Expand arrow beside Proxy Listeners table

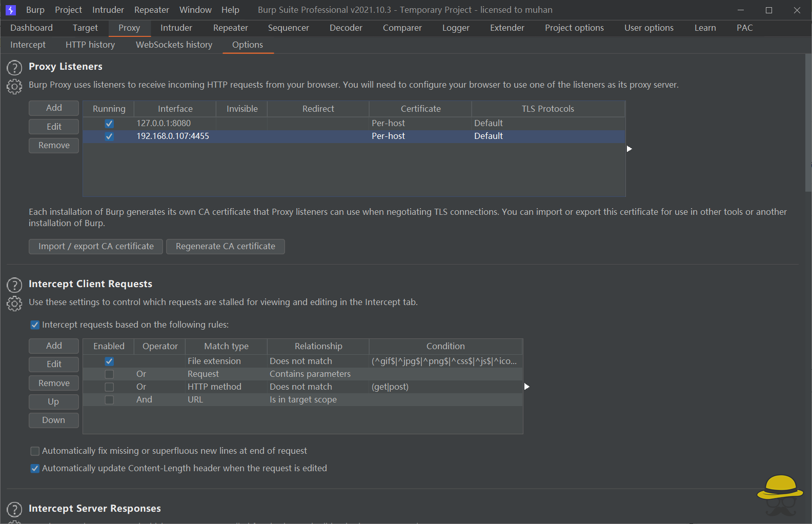click(x=630, y=149)
